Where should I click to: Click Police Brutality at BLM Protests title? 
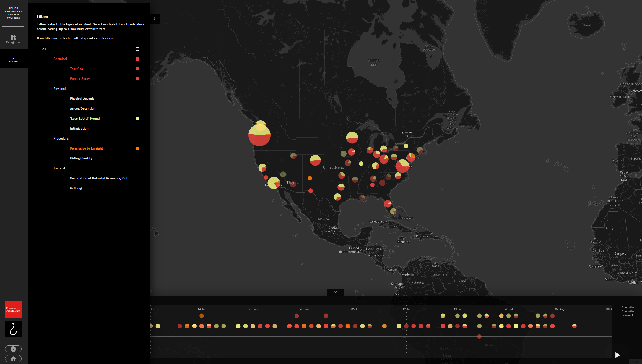[x=13, y=13]
